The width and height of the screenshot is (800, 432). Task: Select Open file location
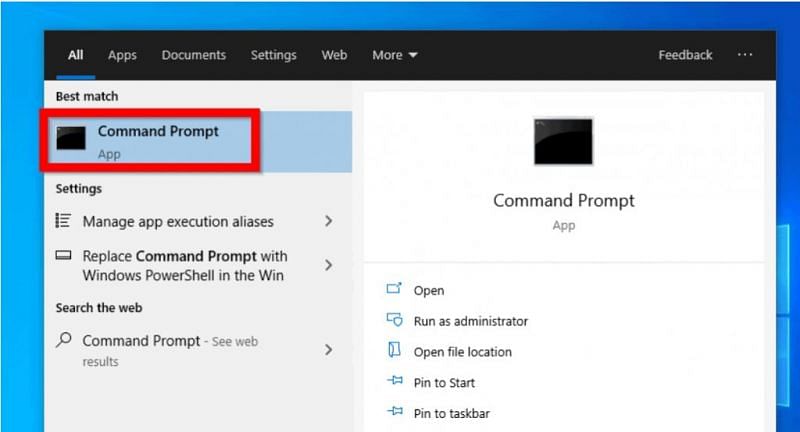pyautogui.click(x=462, y=352)
